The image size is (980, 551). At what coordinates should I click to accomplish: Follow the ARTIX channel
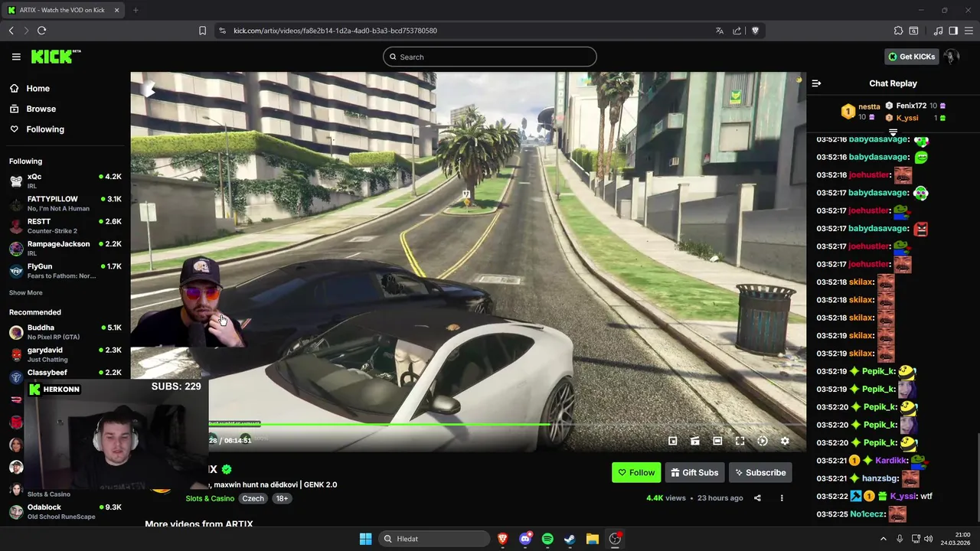click(636, 472)
